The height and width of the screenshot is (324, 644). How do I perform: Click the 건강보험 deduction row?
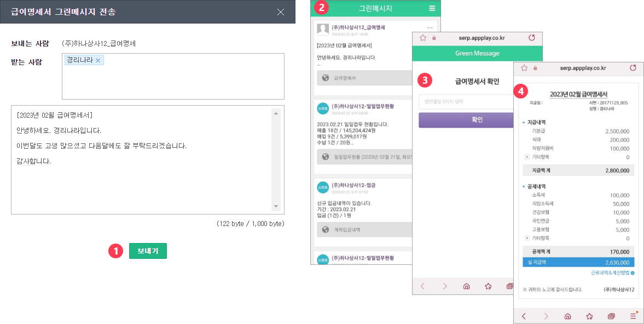click(x=579, y=212)
